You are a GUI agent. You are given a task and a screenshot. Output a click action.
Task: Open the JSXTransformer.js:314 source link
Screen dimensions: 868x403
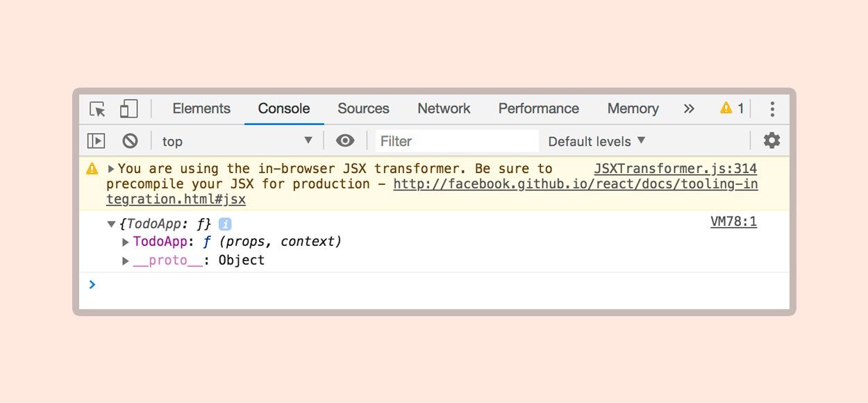pos(675,169)
